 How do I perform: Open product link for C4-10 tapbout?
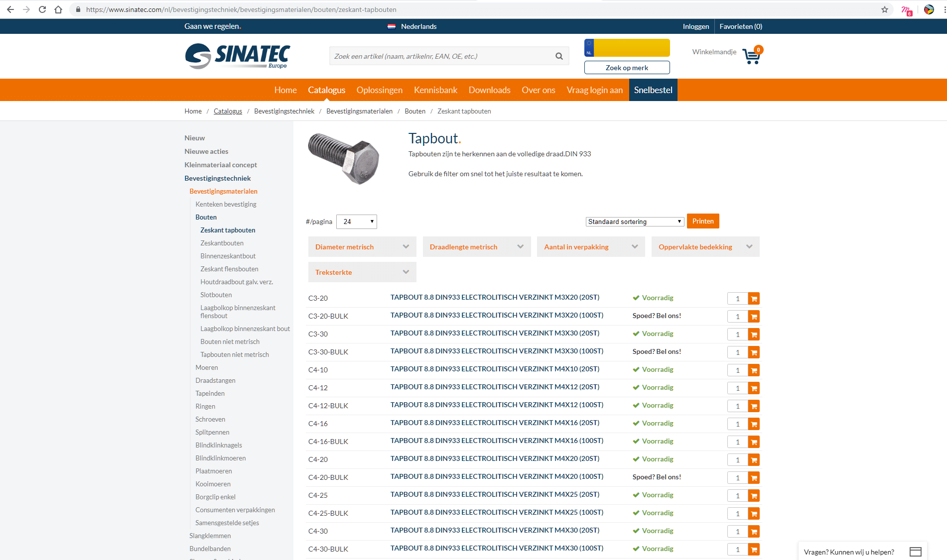495,369
